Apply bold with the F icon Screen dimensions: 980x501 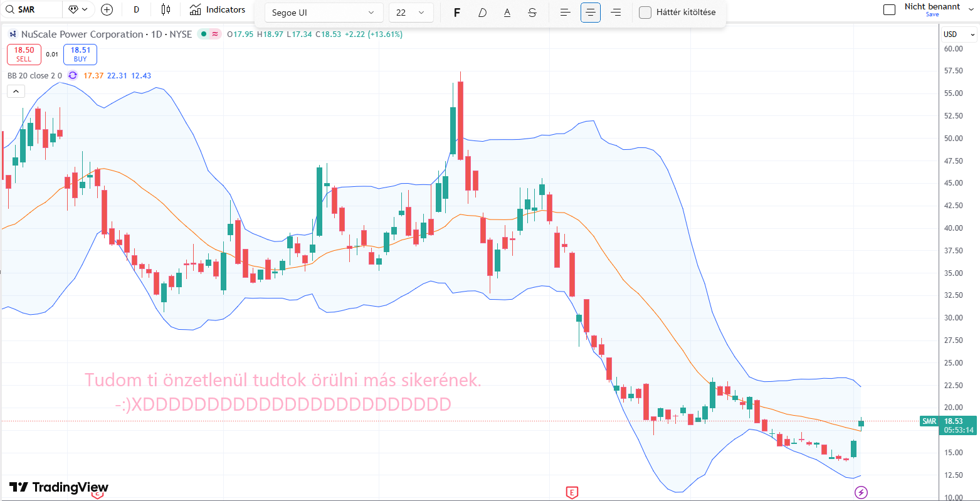pos(457,13)
